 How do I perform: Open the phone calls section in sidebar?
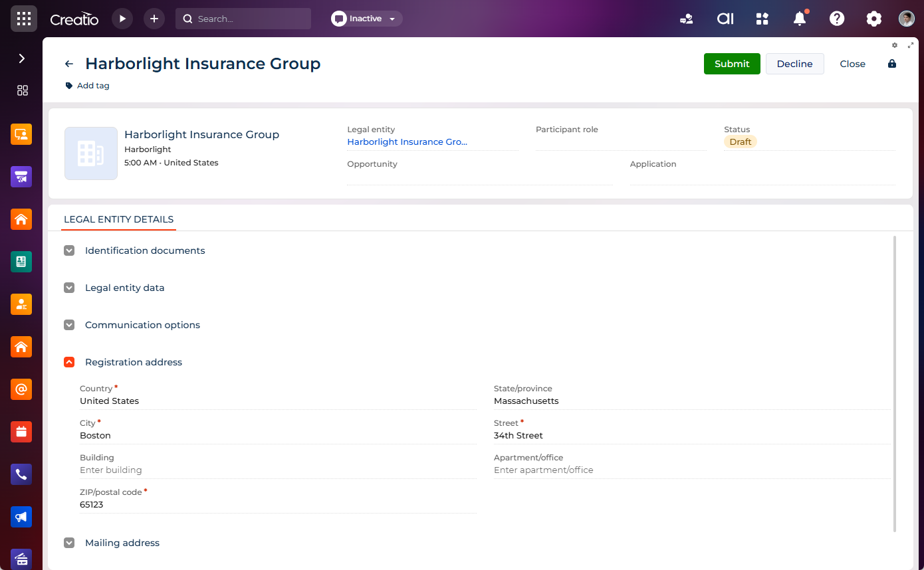(x=21, y=474)
